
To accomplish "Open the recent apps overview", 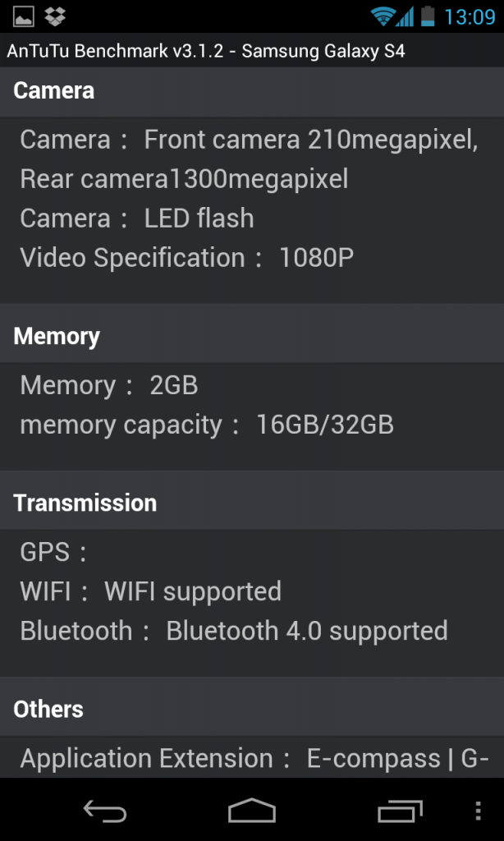I will (x=400, y=811).
